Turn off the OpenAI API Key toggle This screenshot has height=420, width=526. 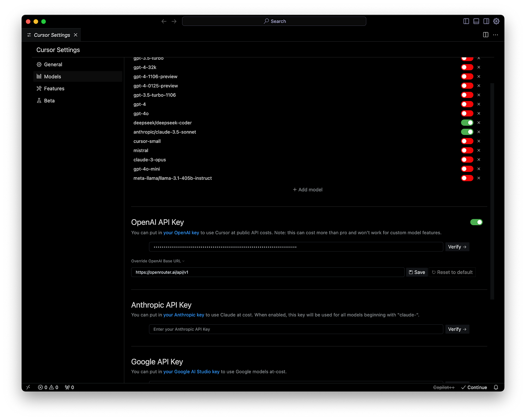(476, 222)
